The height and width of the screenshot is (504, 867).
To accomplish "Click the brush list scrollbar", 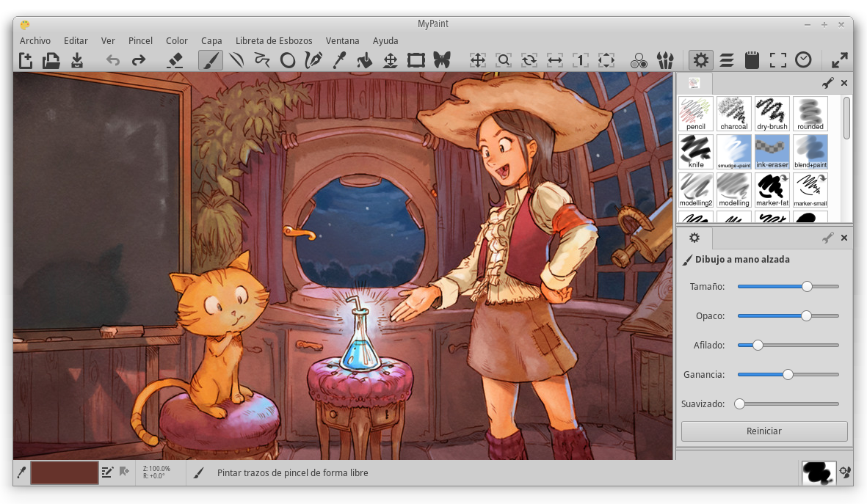I will [x=846, y=118].
